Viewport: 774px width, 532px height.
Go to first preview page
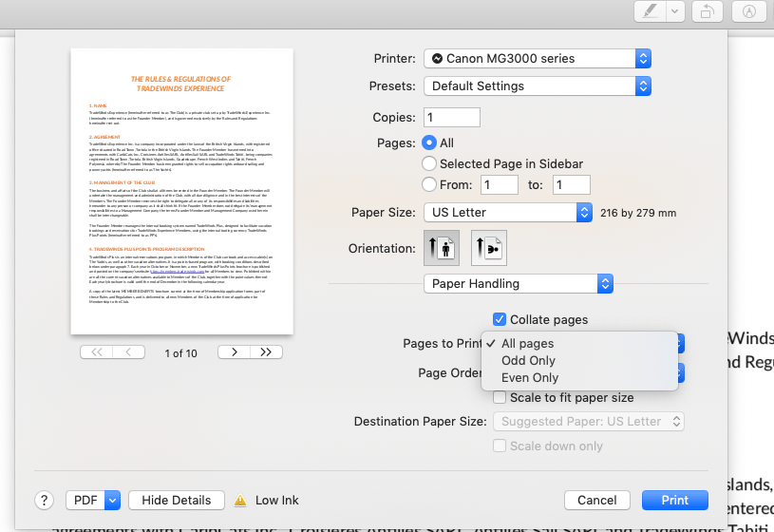point(96,352)
